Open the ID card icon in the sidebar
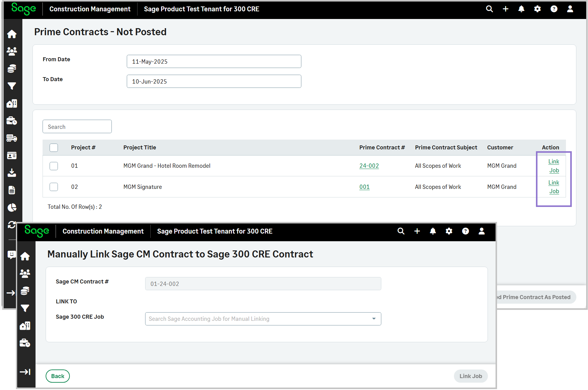The width and height of the screenshot is (588, 390). click(x=12, y=156)
